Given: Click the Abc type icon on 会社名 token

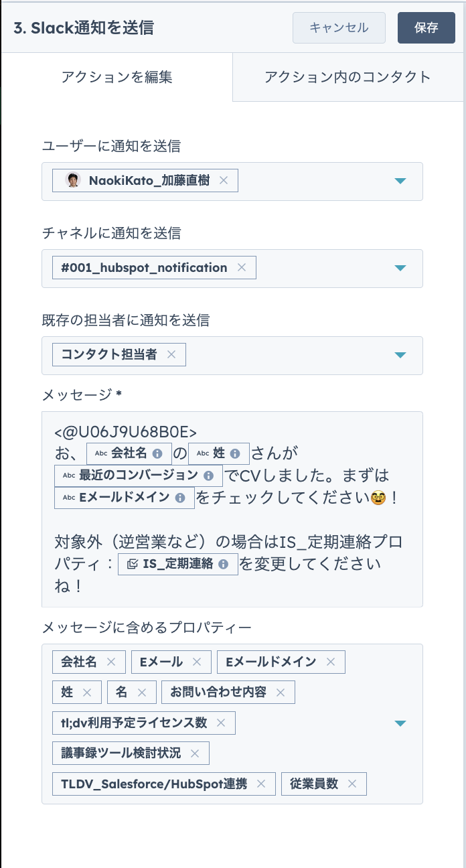Looking at the screenshot, I should (x=100, y=453).
